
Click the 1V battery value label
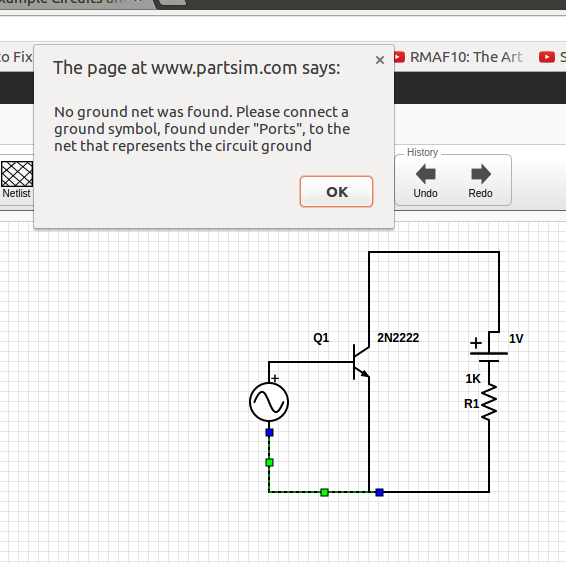point(516,339)
